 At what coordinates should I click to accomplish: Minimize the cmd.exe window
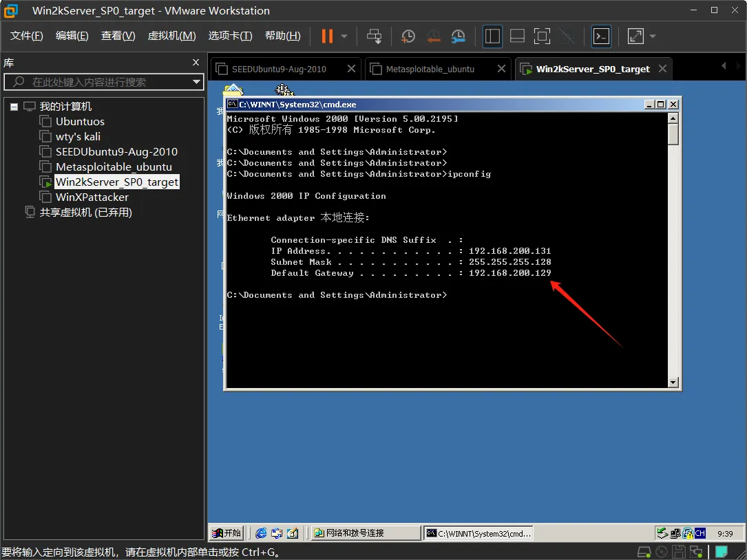[x=649, y=105]
